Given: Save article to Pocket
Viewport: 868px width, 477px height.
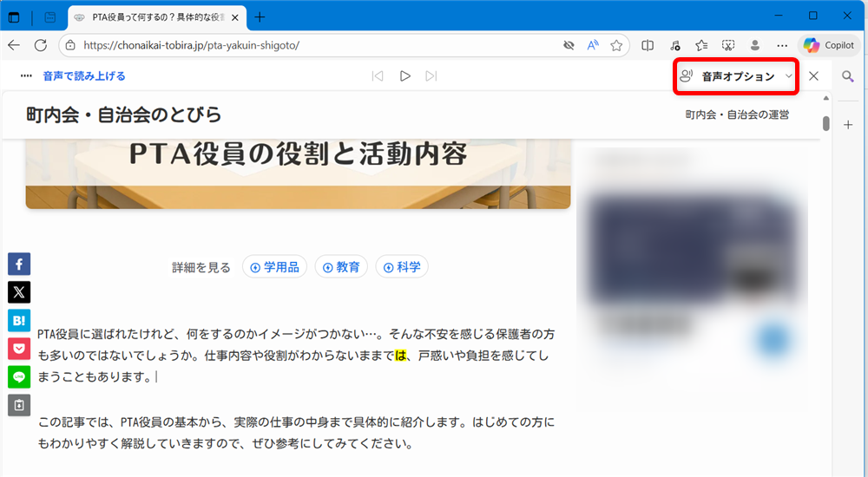Looking at the screenshot, I should pos(19,349).
